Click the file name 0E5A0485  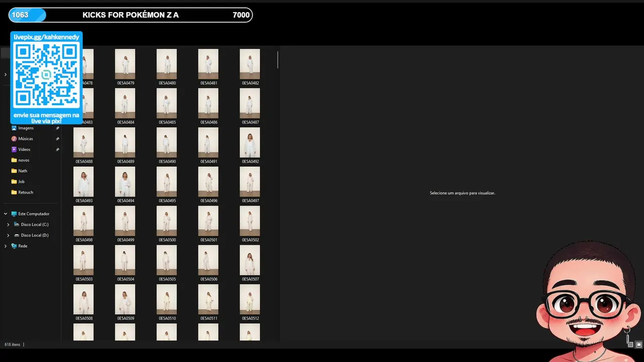click(x=167, y=122)
